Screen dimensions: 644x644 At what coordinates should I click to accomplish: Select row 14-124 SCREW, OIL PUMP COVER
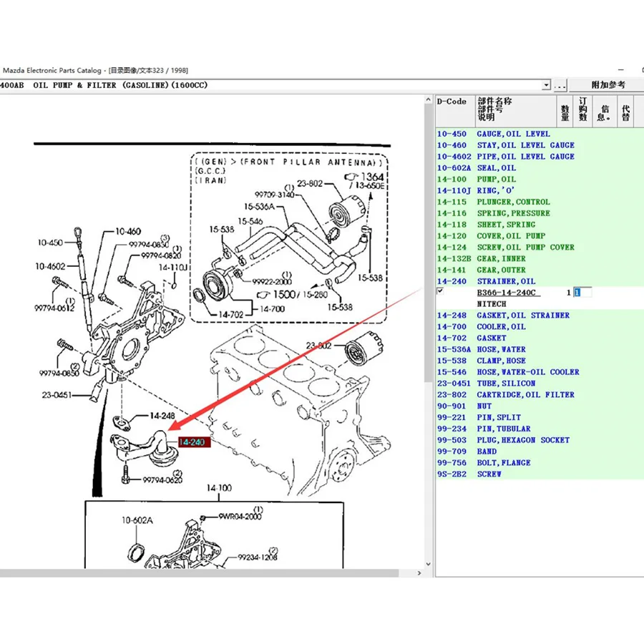coord(540,248)
